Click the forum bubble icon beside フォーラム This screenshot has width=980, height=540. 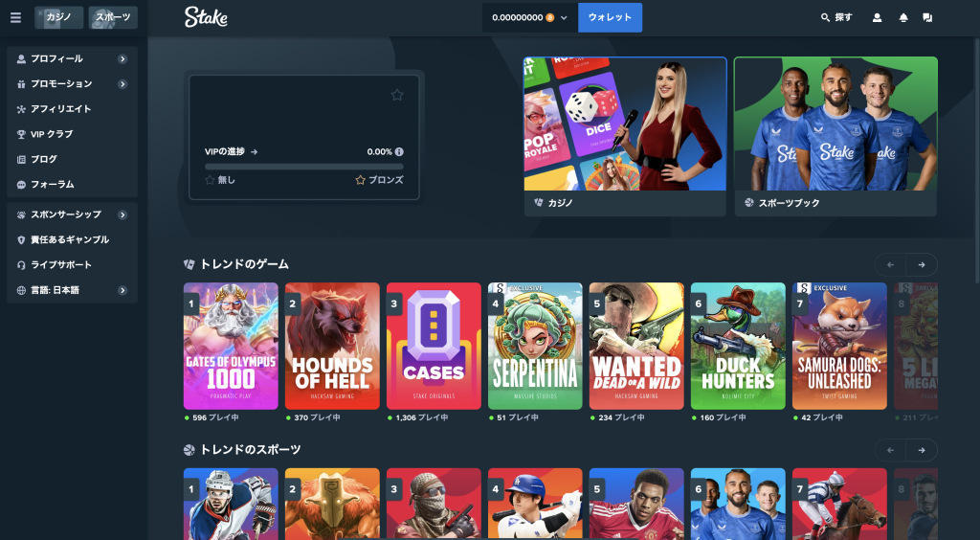coord(21,185)
